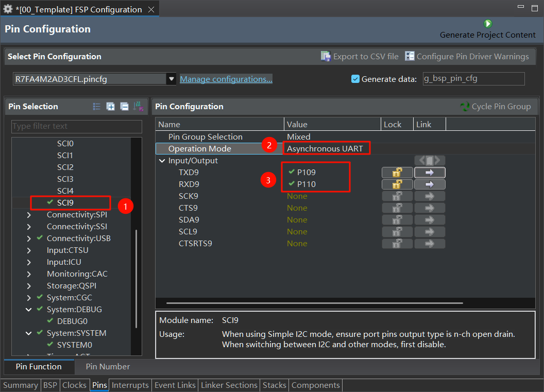Click the Manage configurations link

[226, 79]
